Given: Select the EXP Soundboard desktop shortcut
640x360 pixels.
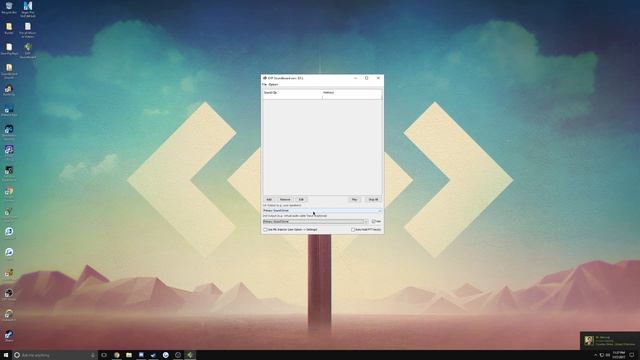Looking at the screenshot, I should tap(28, 51).
